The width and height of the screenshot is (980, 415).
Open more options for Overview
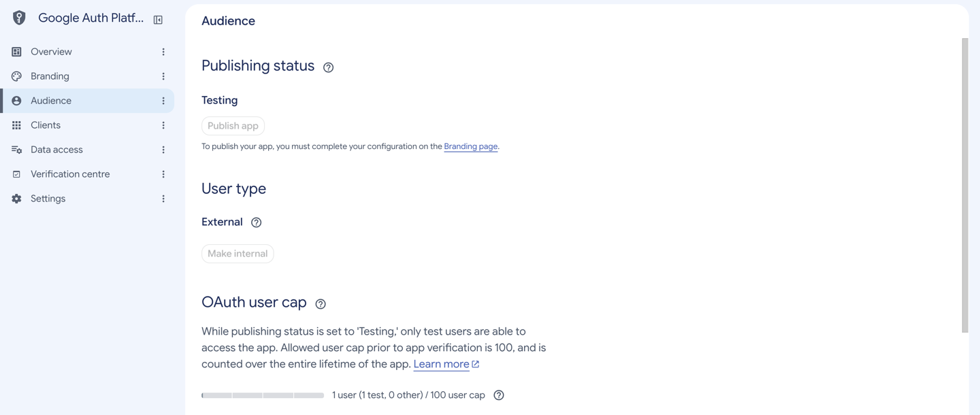click(x=163, y=52)
